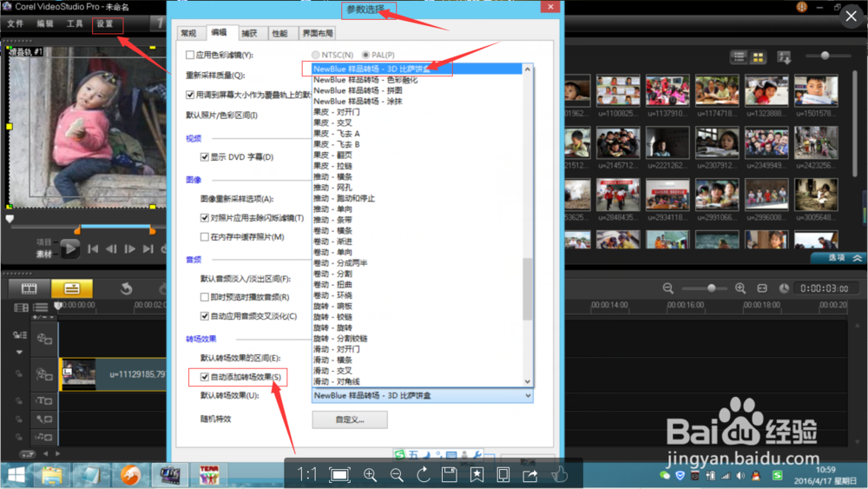868x489 pixels.
Task: Select the u=11129185 clip on timeline
Action: click(114, 374)
